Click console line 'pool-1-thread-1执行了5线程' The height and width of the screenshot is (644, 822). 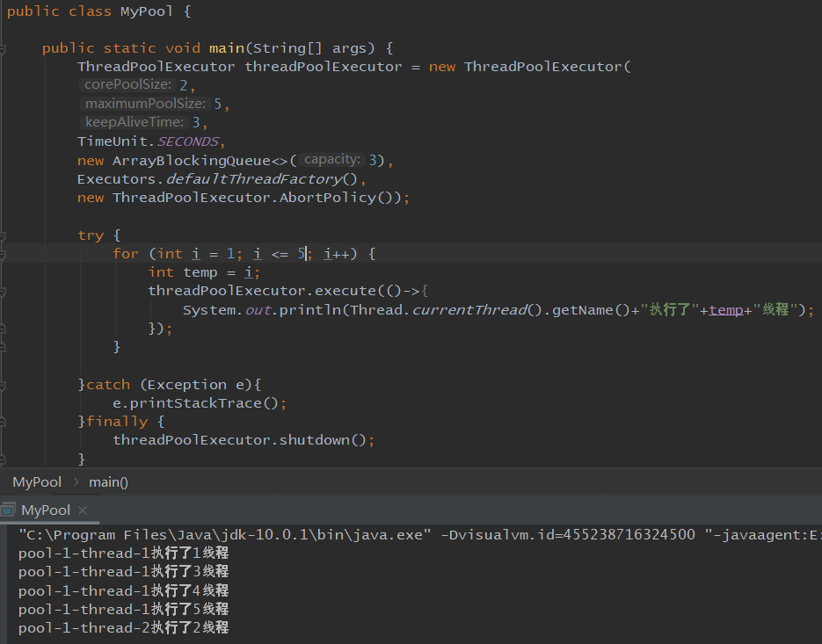point(124,609)
